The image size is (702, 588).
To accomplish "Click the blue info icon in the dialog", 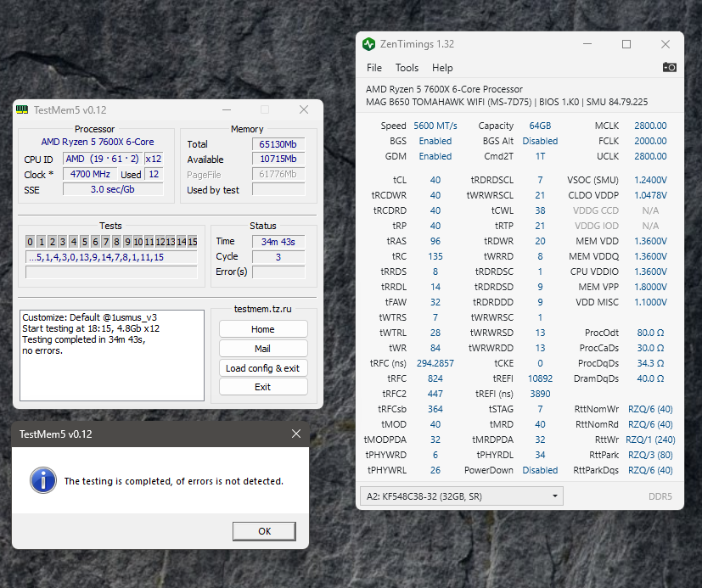I will click(42, 480).
